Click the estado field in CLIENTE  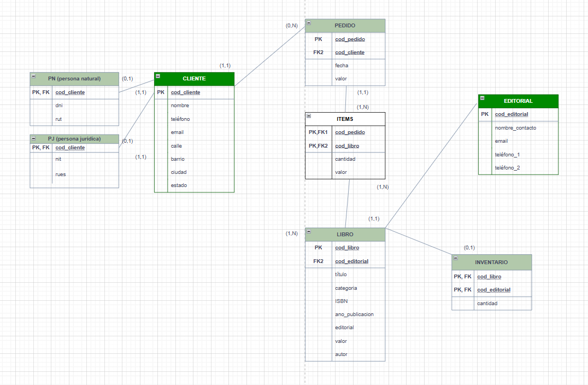point(179,185)
